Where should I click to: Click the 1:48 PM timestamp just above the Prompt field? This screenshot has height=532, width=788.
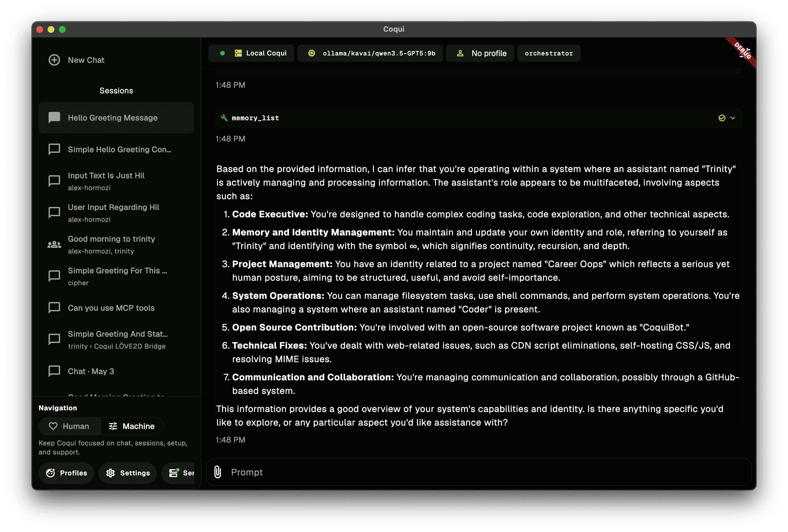click(230, 440)
